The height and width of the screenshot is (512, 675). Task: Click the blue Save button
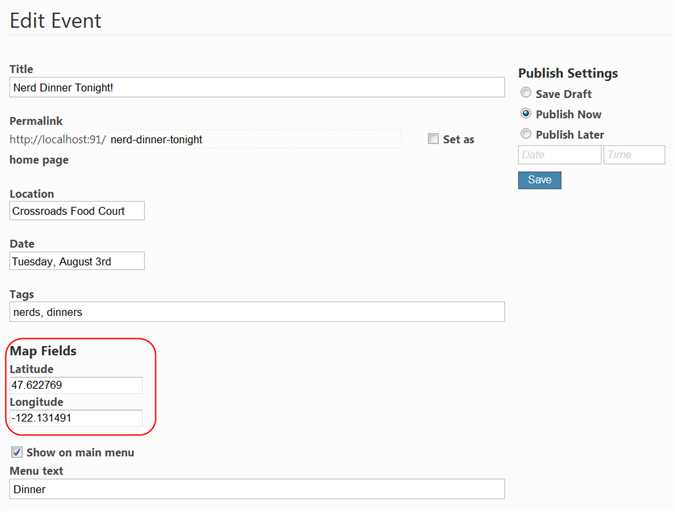[539, 180]
